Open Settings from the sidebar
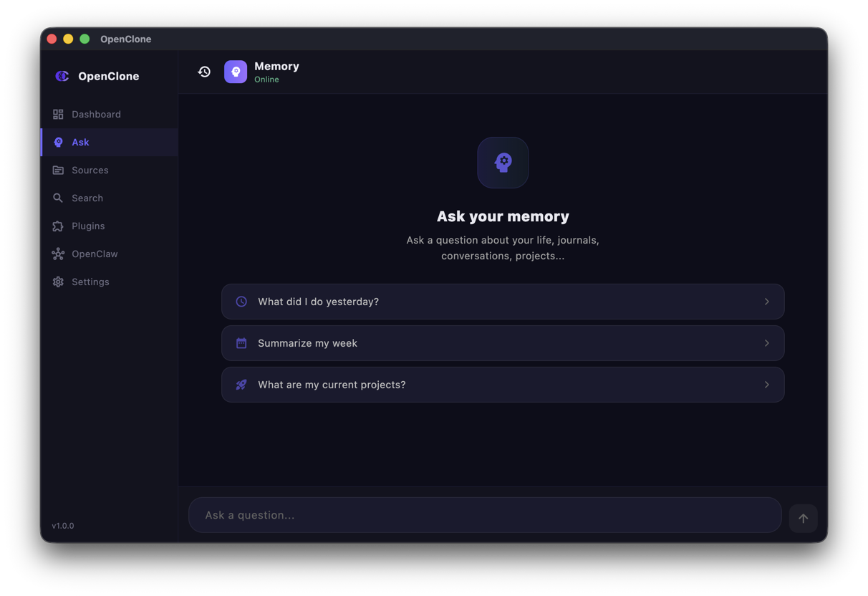Image resolution: width=868 pixels, height=596 pixels. (90, 282)
